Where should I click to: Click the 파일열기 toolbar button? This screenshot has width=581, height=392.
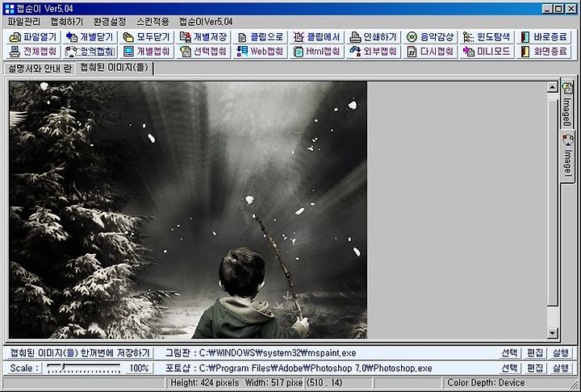coord(33,37)
